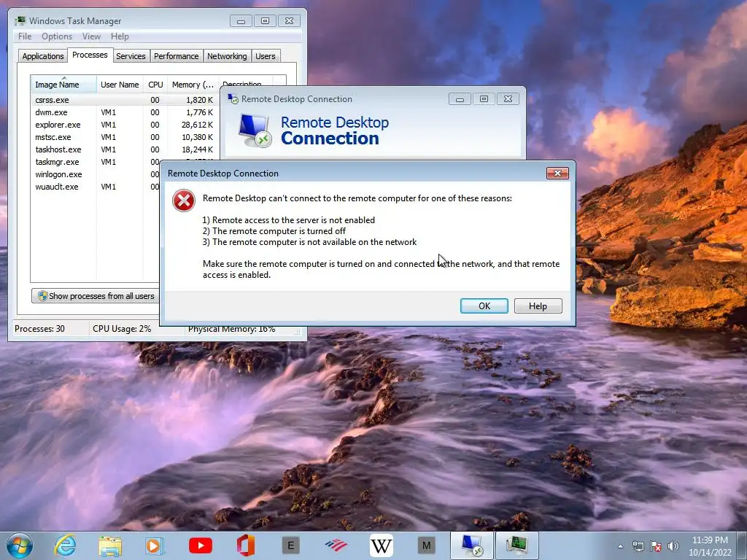The height and width of the screenshot is (560, 747).
Task: Select the taskmgr.exe process
Action: [x=96, y=162]
